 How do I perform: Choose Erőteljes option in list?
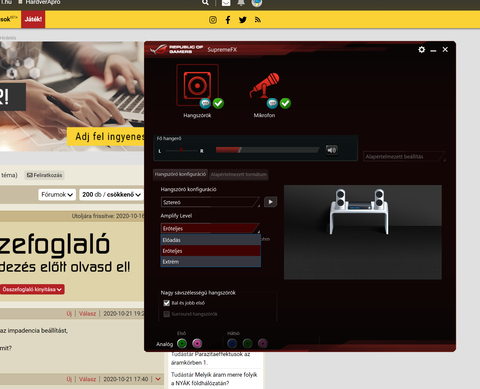click(211, 251)
